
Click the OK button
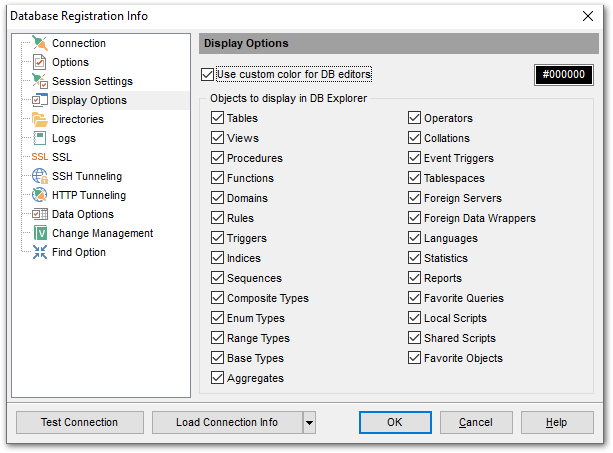394,422
